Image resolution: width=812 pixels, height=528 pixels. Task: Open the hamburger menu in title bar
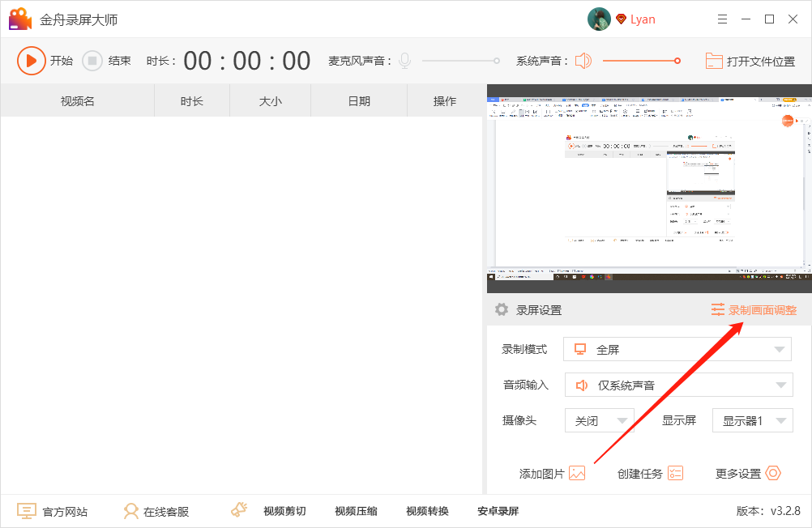coord(722,19)
